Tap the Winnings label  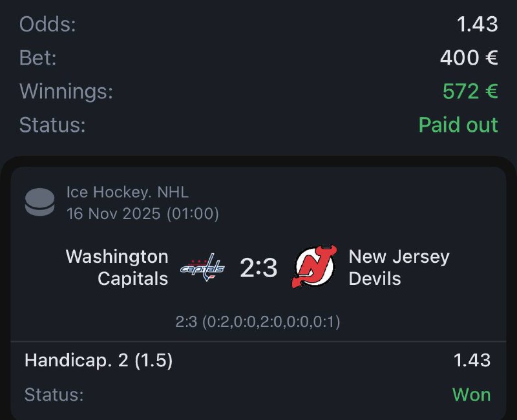66,91
